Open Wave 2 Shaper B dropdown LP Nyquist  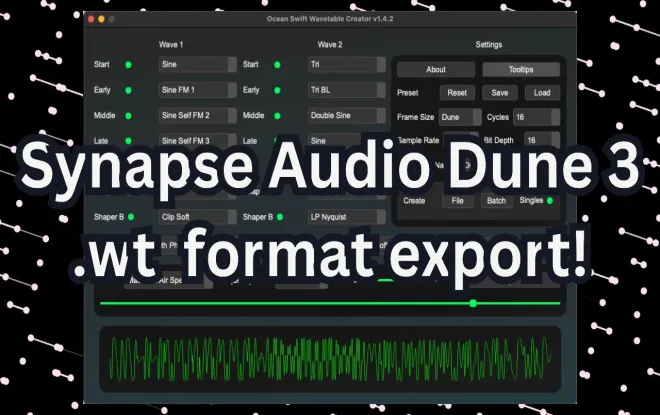(346, 217)
